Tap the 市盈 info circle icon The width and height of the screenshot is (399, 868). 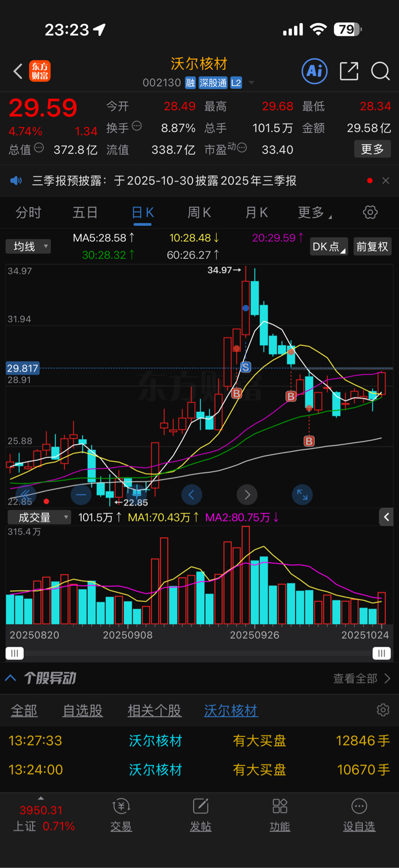[242, 148]
